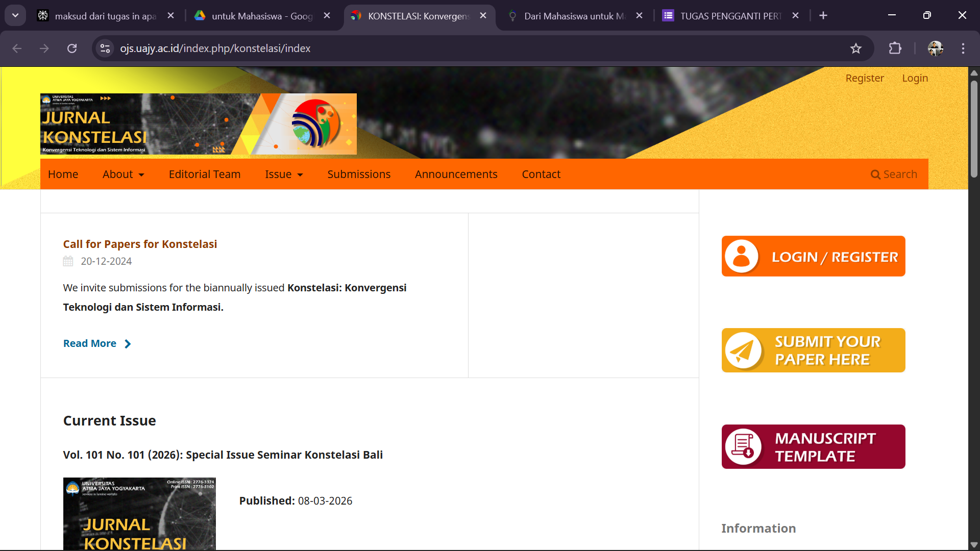Screen dimensions: 980x551
Task: Close the KONSTELASI tab
Action: (483, 15)
